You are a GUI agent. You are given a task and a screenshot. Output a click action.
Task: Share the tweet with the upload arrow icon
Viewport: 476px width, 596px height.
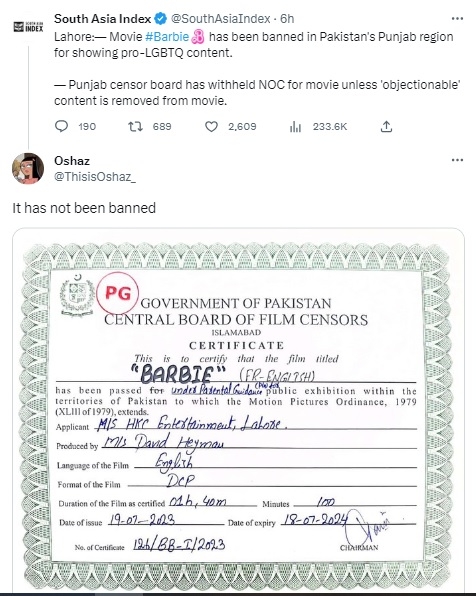[x=386, y=126]
